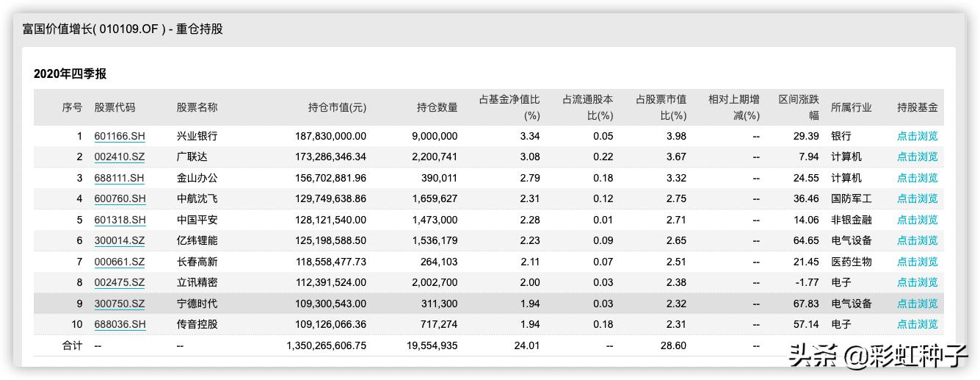Click 点击浏览 in the 中国平安 row
Image resolution: width=980 pixels, height=380 pixels.
pos(917,220)
